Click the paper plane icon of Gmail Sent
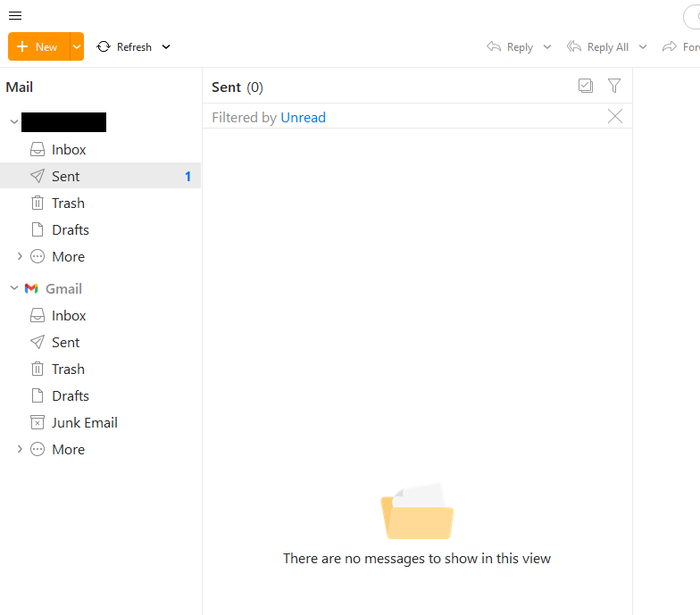Viewport: 700px width, 615px height. pyautogui.click(x=37, y=342)
